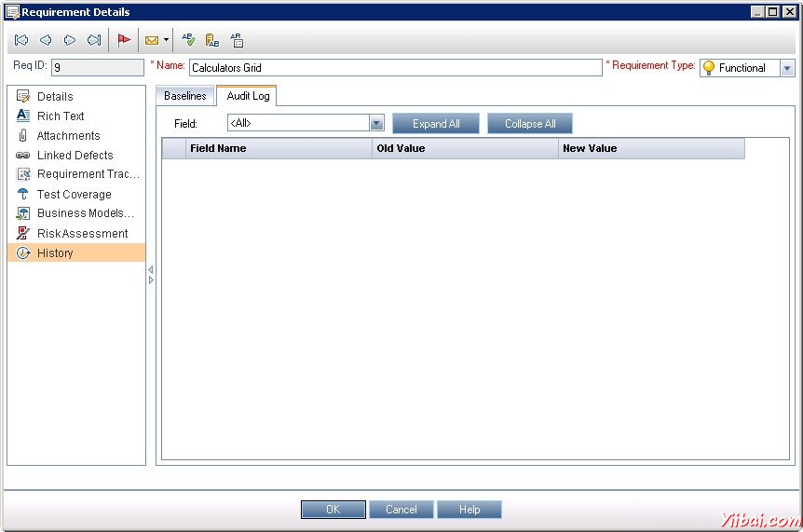
Task: Expand the Requirement Type dropdown
Action: coord(787,68)
